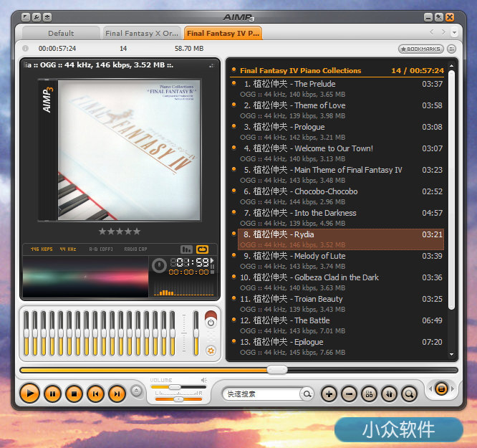477x448 pixels.
Task: Click the eject/open files button
Action: 137,391
